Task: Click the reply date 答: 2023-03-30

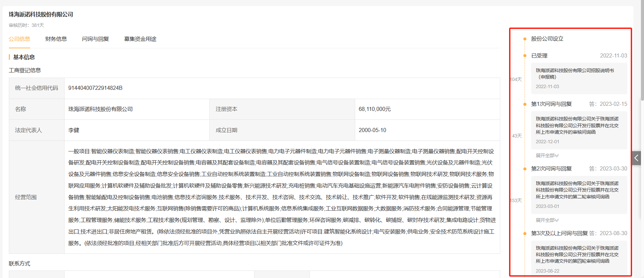Action: point(608,169)
